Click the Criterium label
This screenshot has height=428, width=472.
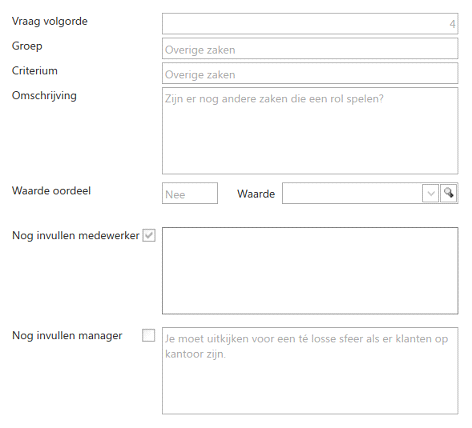tap(35, 71)
